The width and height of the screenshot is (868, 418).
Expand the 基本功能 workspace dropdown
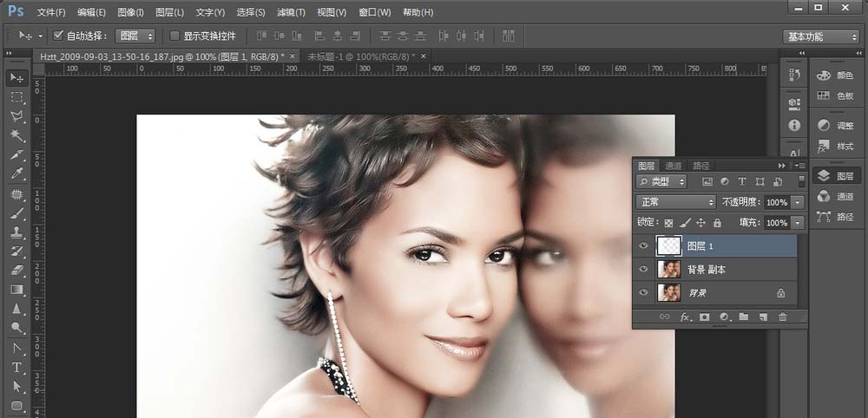[x=821, y=36]
